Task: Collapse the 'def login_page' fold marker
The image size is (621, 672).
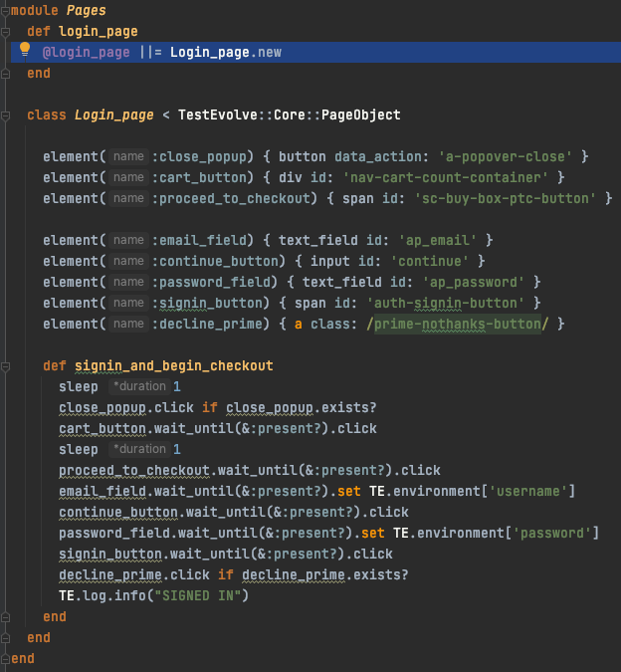Action: (x=5, y=32)
